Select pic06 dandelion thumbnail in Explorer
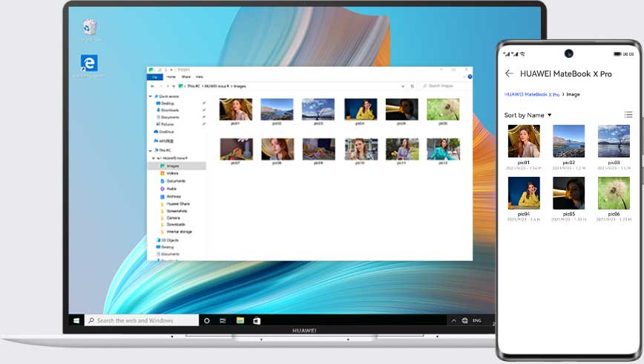Image resolution: width=644 pixels, height=364 pixels. click(x=443, y=111)
